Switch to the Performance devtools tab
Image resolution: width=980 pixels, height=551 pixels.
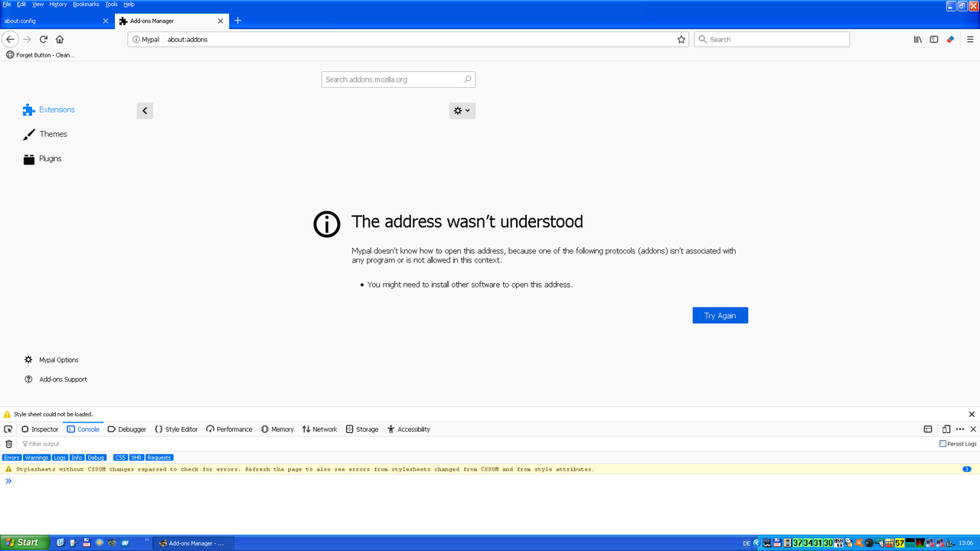click(229, 429)
